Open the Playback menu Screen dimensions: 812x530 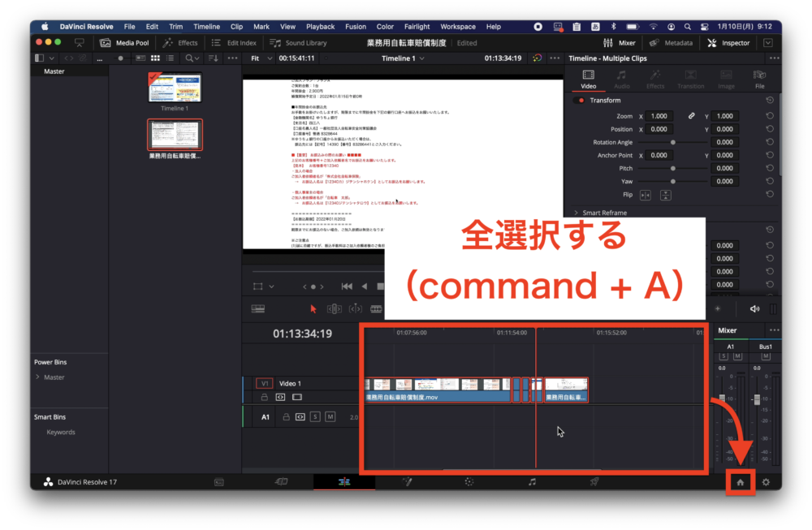click(x=320, y=27)
